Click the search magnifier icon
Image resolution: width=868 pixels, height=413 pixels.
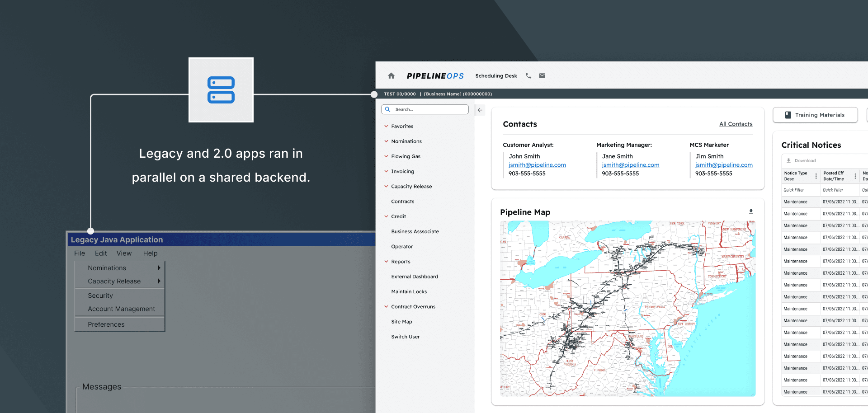388,109
